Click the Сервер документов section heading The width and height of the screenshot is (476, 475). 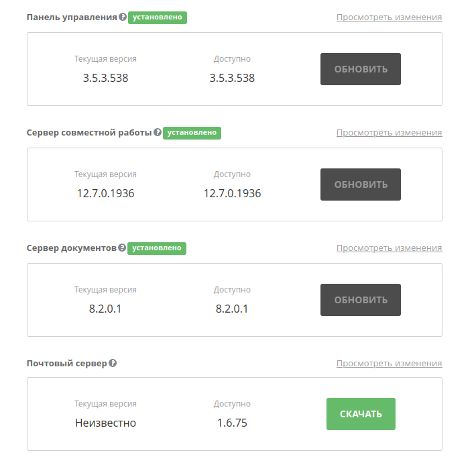click(x=72, y=248)
